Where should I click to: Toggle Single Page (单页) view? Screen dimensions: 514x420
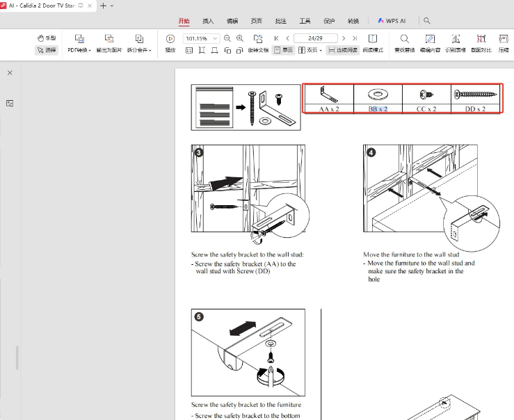[x=284, y=51]
